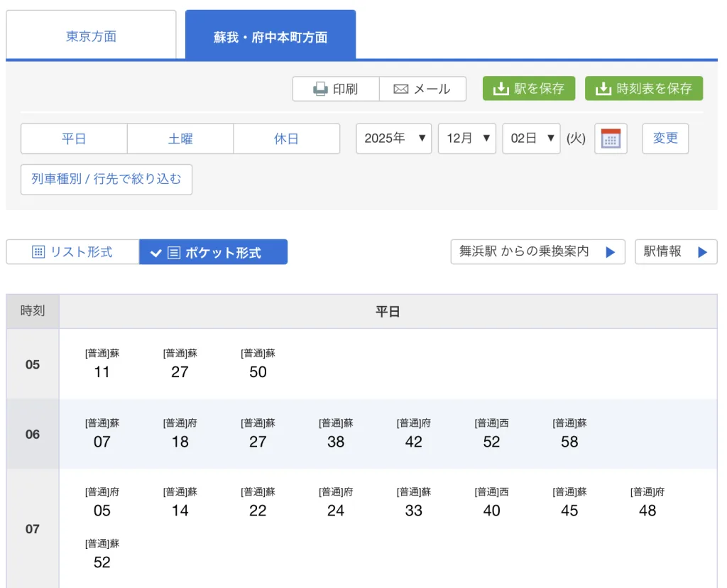This screenshot has width=727, height=588.
Task: Click the download icon on 時刻表を保存
Action: click(603, 89)
